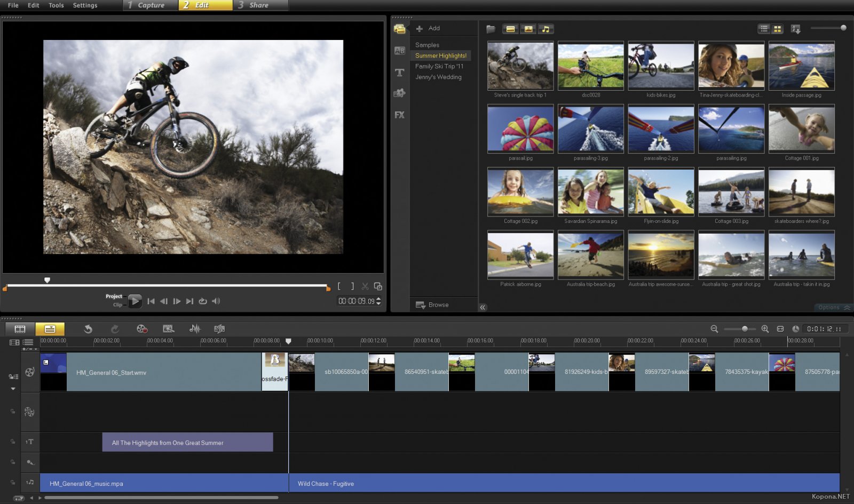Image resolution: width=854 pixels, height=504 pixels.
Task: Switch to the Capture tab
Action: click(148, 5)
